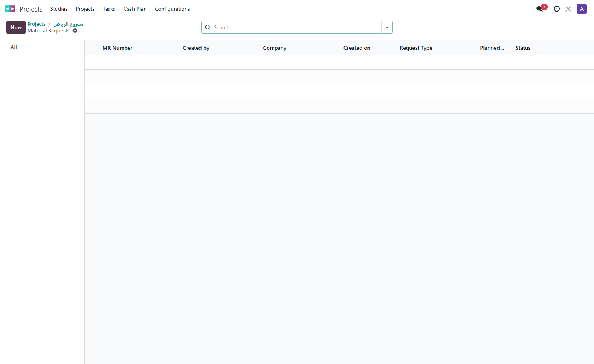Viewport: 594px width, 364px height.
Task: Open the مشروع الرياض breadcrumb link
Action: (x=69, y=24)
